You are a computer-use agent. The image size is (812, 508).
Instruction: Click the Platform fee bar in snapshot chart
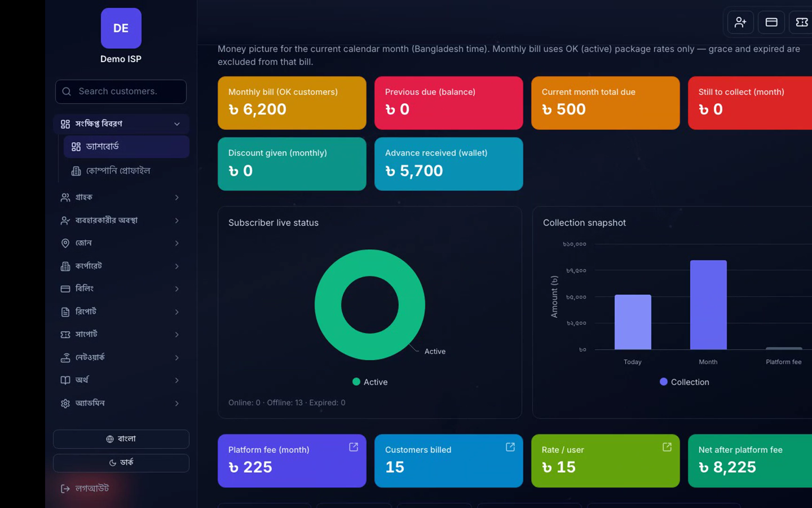[784, 348]
